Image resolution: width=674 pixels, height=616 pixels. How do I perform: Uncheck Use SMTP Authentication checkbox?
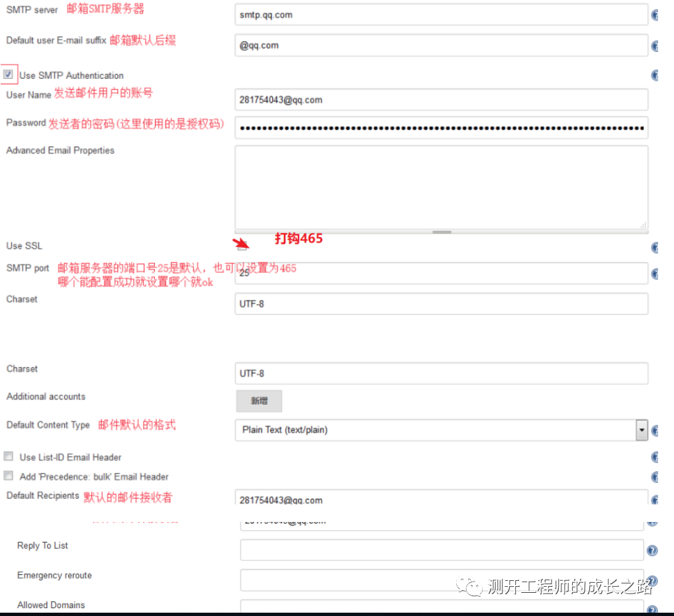point(8,74)
